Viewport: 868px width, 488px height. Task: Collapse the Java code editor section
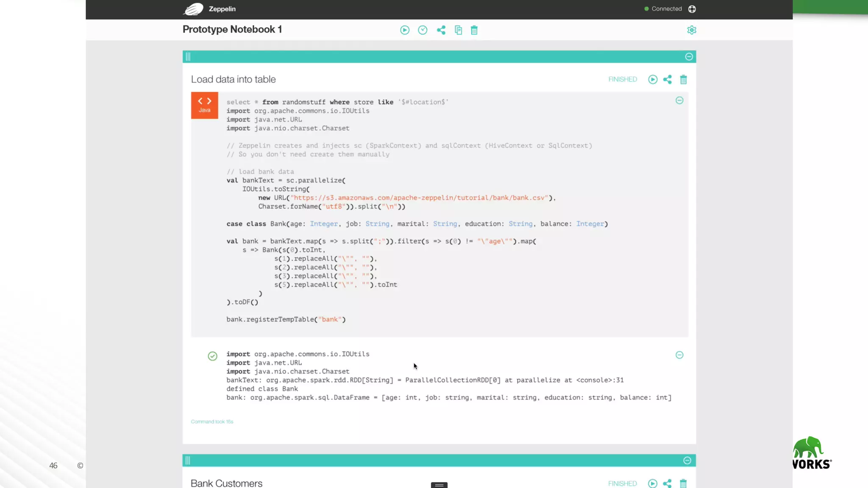tap(679, 100)
